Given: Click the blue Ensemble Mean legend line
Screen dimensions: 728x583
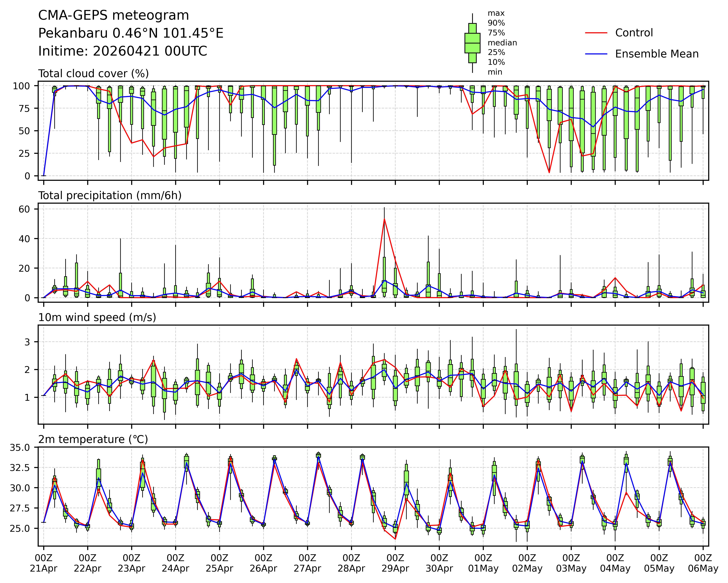Looking at the screenshot, I should click(x=596, y=54).
